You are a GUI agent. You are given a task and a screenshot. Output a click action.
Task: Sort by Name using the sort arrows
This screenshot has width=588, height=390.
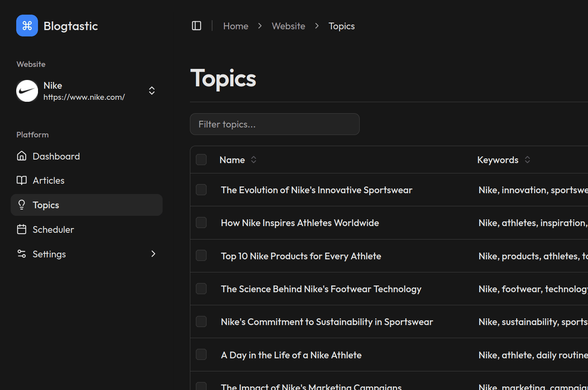(x=253, y=160)
